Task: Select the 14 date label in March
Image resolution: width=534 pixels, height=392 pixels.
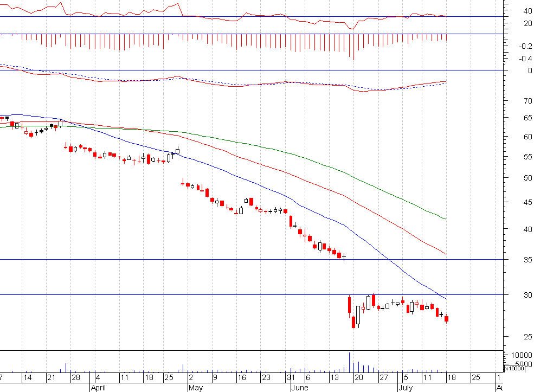Action: [28, 377]
